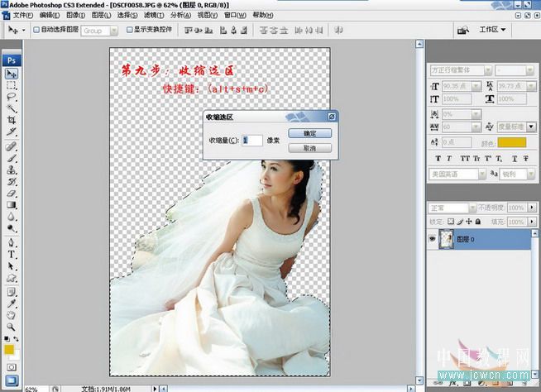Select the Rectangular Marquee tool
541x392 pixels.
tap(12, 85)
